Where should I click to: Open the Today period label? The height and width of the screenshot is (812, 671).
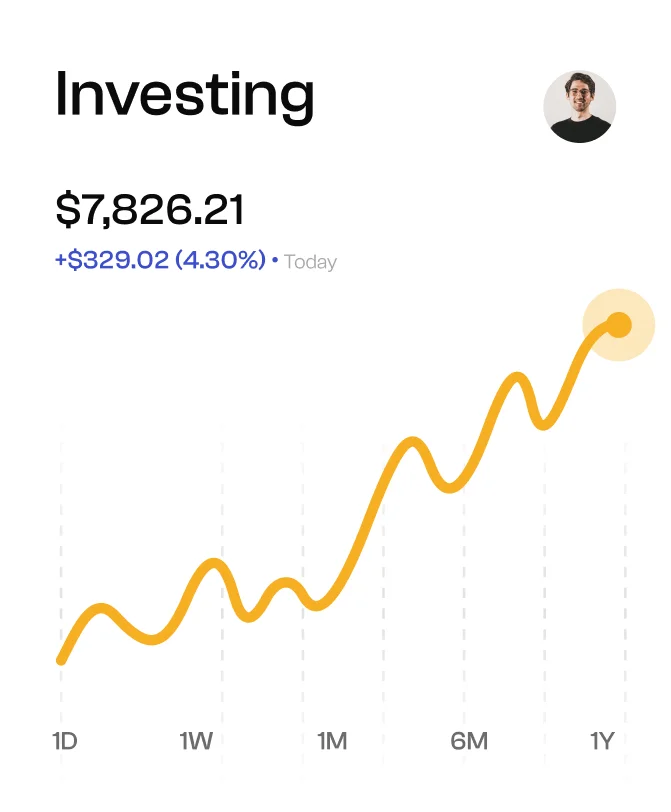[x=311, y=262]
